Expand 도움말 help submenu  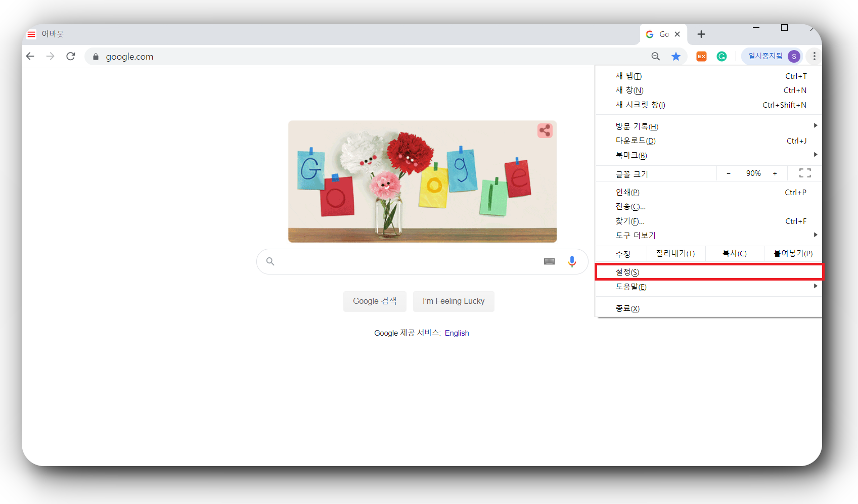[x=708, y=287]
